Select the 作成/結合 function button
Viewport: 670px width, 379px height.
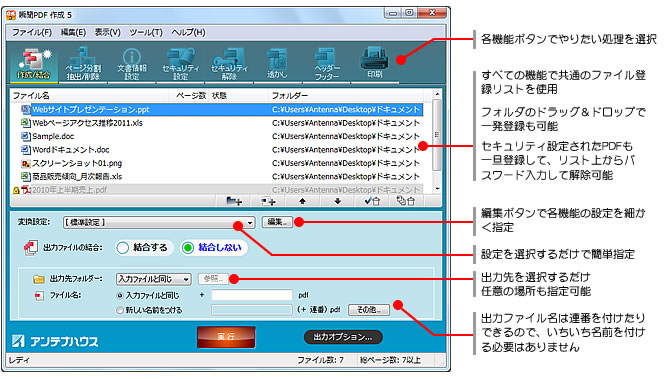coord(34,64)
